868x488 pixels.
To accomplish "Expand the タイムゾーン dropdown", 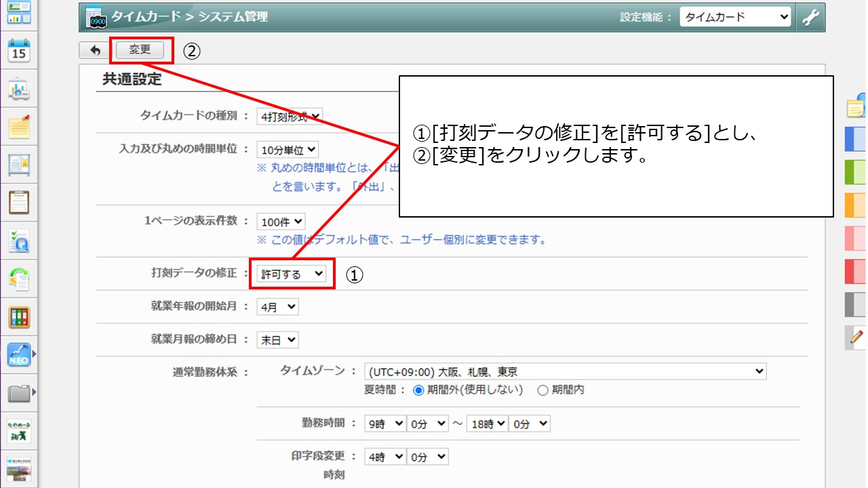I will pos(564,371).
